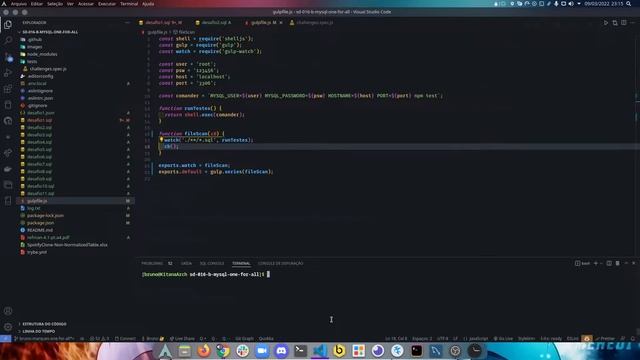Open the Manage gear in activity bar
Screen dimensions: 640x360
[x=8, y=327]
